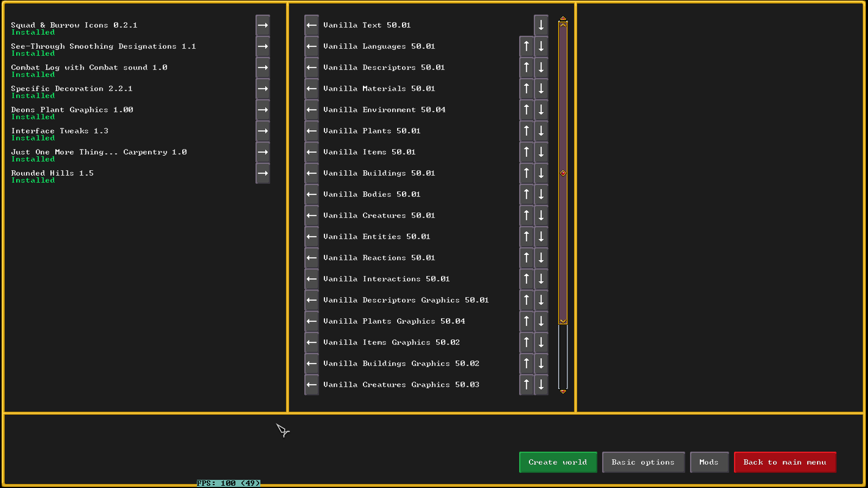Remove Vanilla Interactions with left arrow

coord(311,279)
